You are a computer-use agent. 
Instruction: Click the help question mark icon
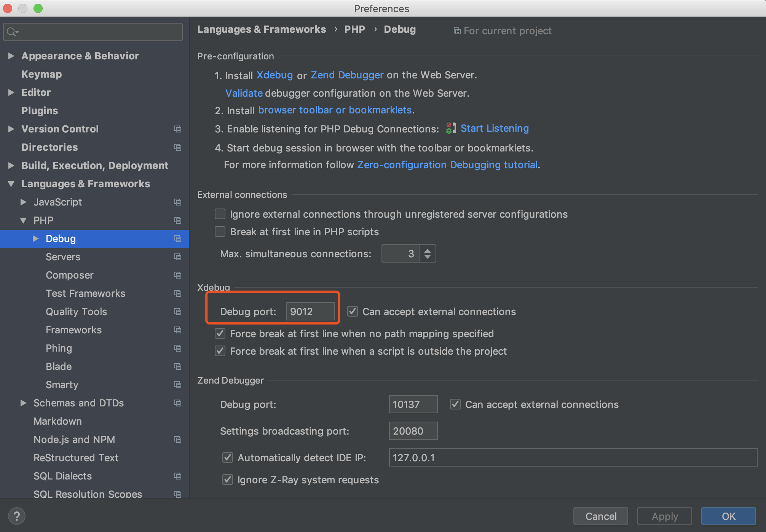point(16,516)
